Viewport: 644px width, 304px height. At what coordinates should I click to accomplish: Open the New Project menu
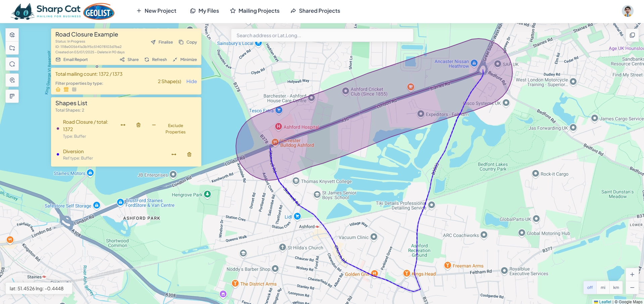point(156,11)
